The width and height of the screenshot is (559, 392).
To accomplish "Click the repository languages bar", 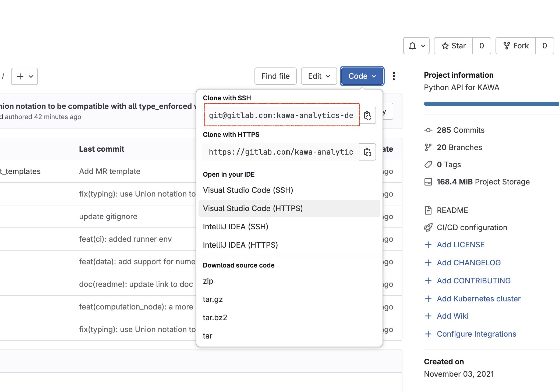I will tap(491, 104).
